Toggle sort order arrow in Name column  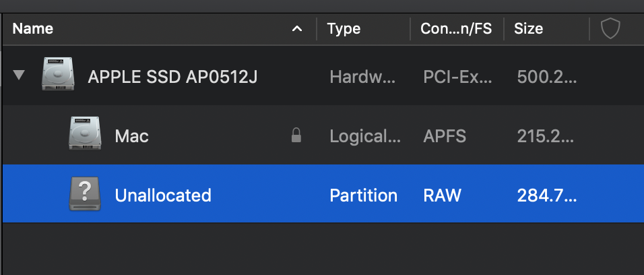[297, 29]
